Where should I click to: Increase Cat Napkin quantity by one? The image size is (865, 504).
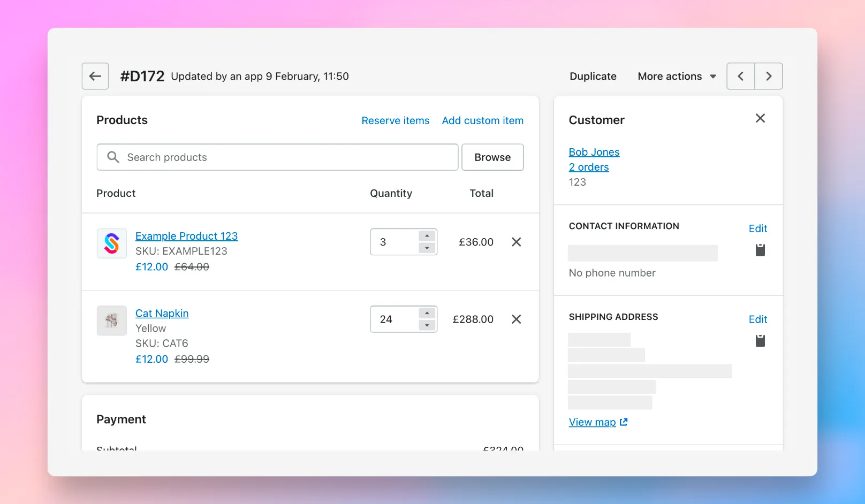point(427,313)
